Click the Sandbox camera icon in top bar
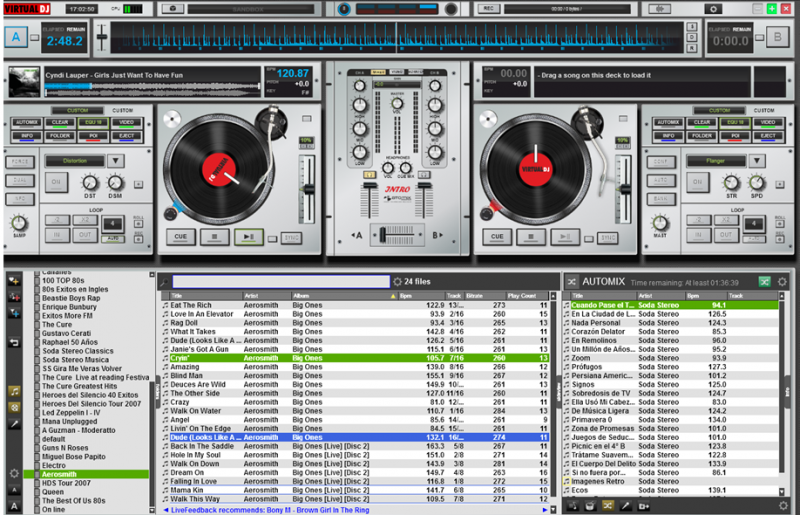The height and width of the screenshot is (515, 800). click(x=173, y=9)
